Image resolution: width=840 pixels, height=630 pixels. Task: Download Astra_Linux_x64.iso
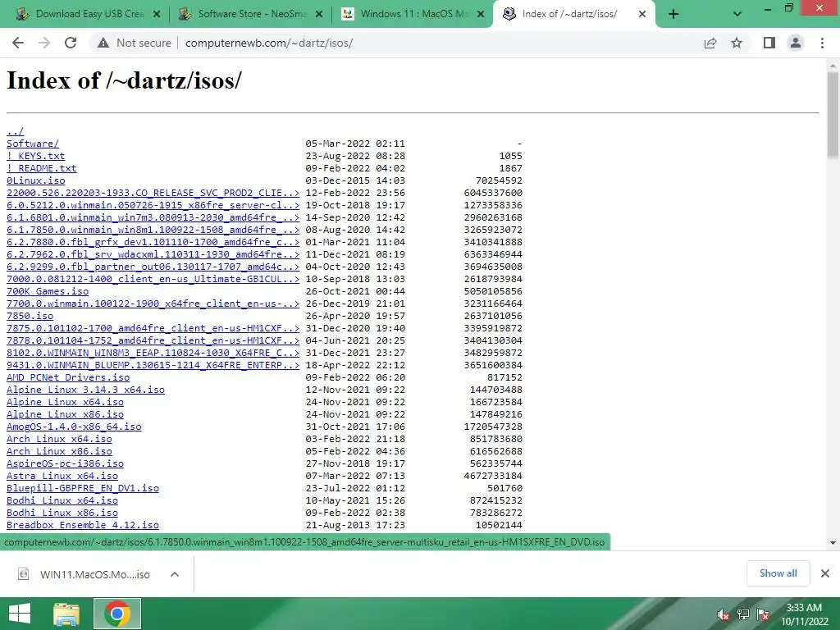62,477
